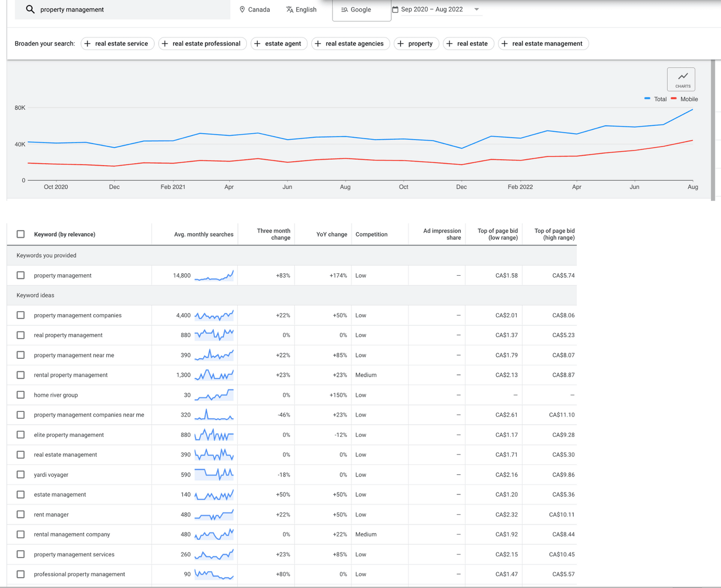
Task: Check the yardi voyager checkbox
Action: 21,474
